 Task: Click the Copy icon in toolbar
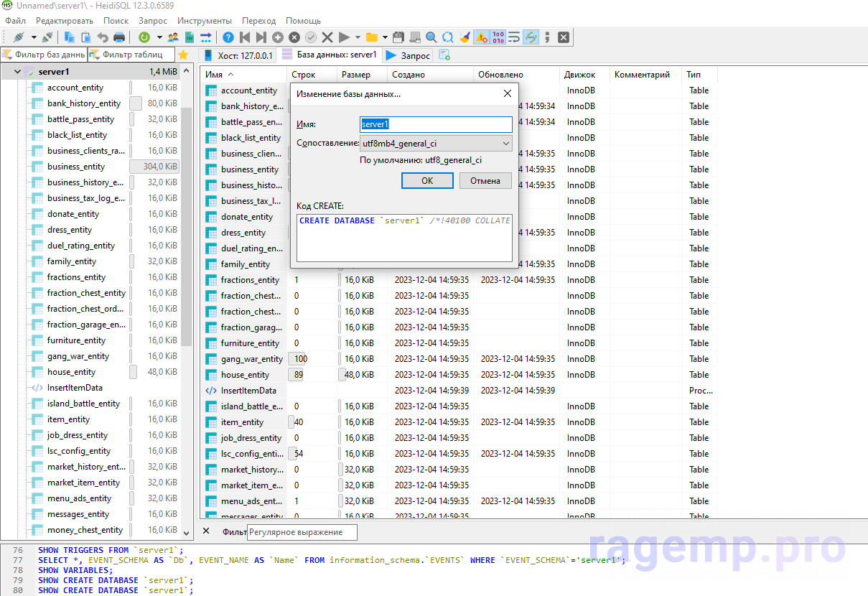70,37
